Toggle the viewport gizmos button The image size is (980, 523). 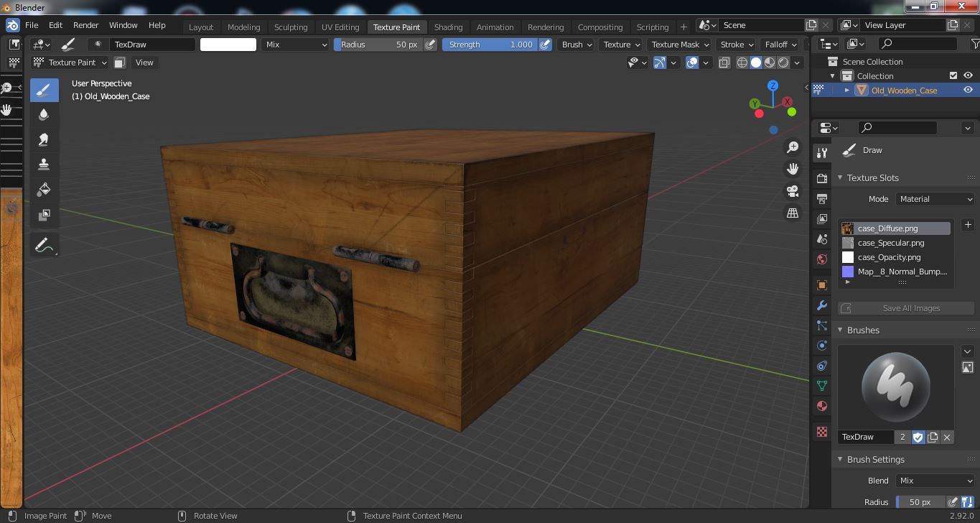(660, 63)
